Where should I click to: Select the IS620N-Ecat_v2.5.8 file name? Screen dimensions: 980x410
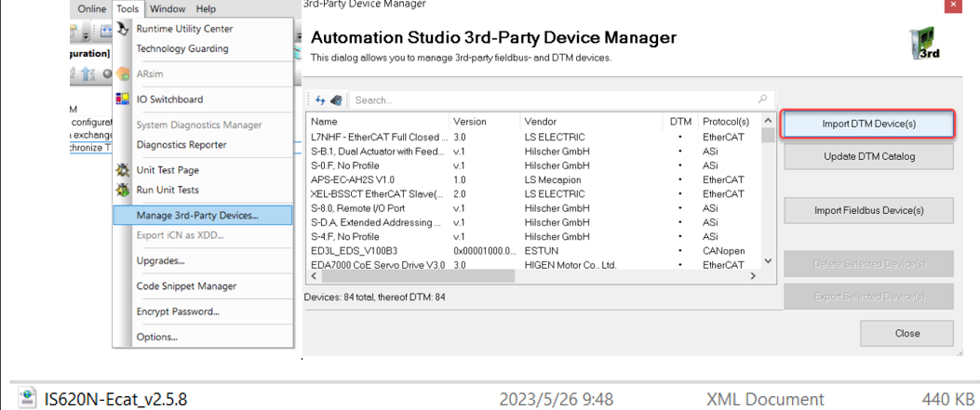coord(116,399)
